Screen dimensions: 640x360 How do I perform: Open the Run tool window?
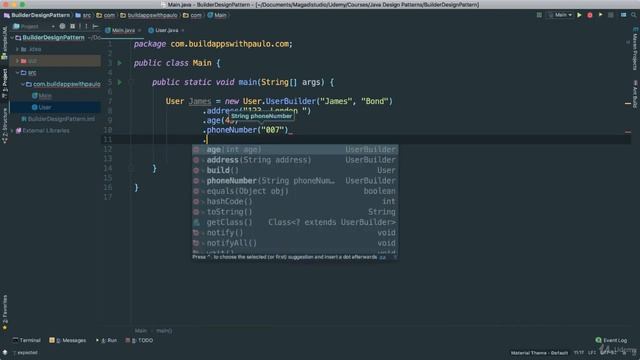[x=107, y=340]
